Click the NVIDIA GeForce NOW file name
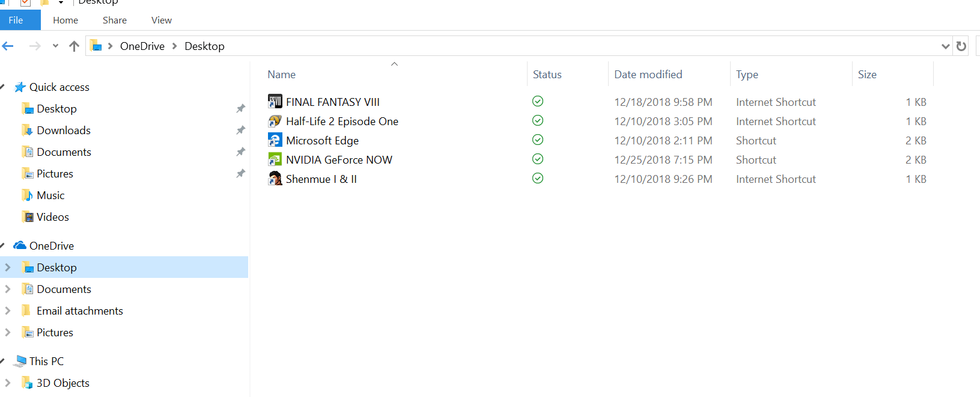The image size is (980, 397). 339,160
